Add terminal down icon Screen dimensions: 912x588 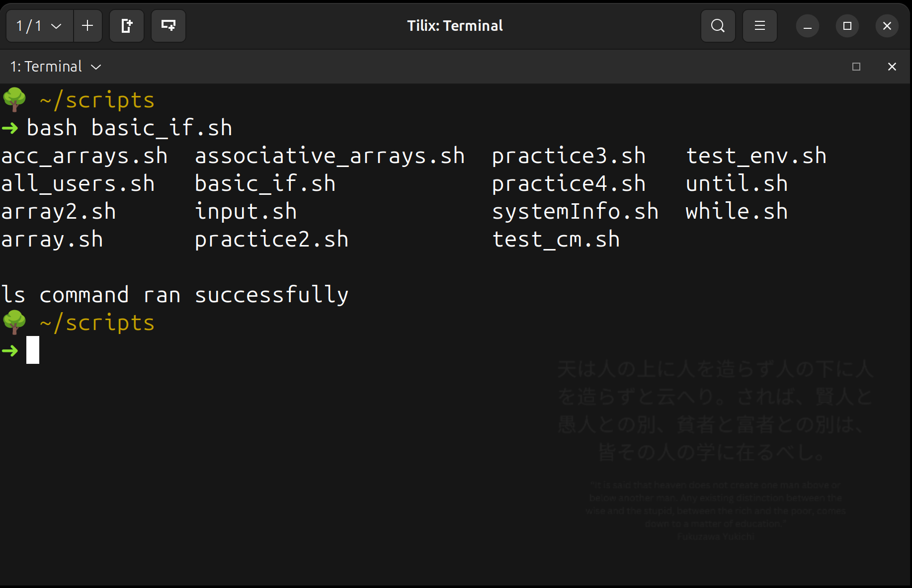pyautogui.click(x=168, y=26)
